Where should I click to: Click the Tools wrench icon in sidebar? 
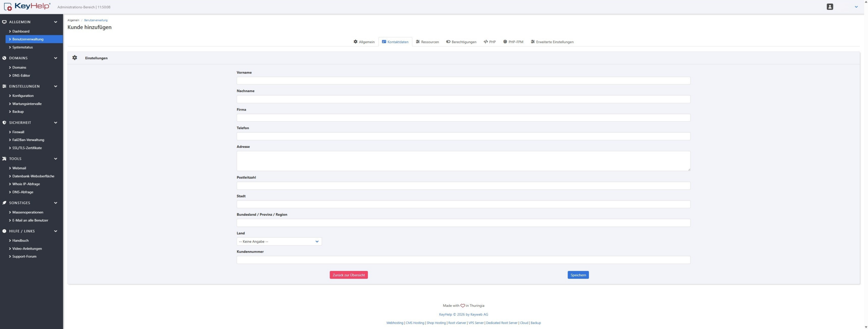click(x=4, y=159)
